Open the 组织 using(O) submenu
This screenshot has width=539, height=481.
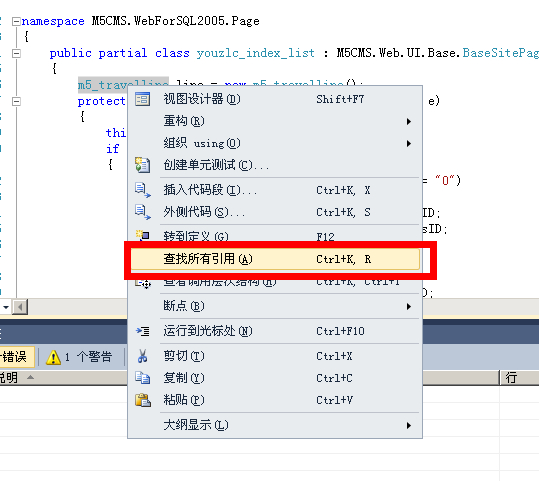[x=275, y=143]
